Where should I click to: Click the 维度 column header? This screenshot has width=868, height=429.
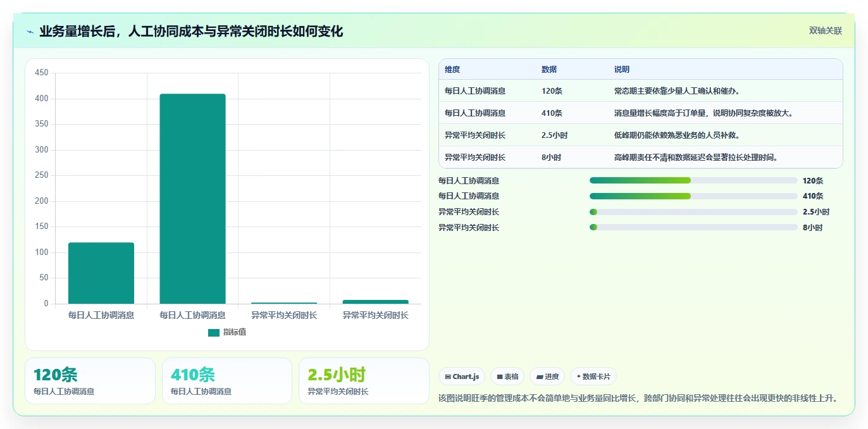tap(452, 70)
